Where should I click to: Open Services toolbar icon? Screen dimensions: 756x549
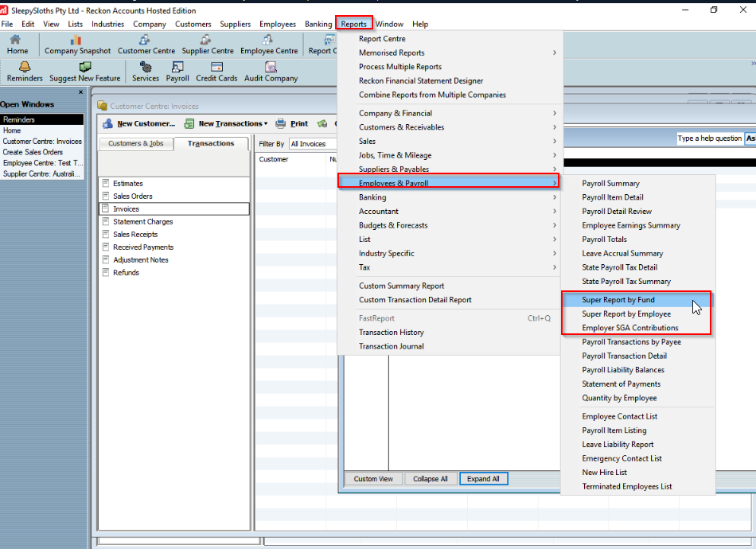coord(145,72)
